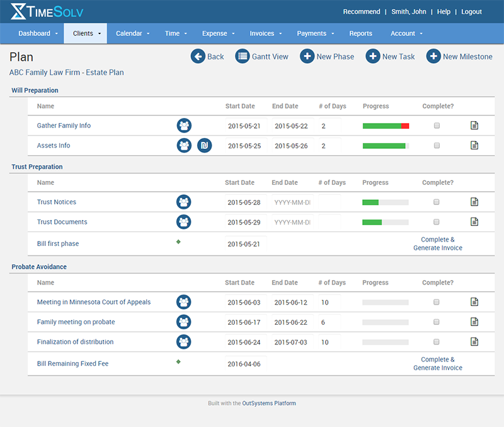This screenshot has height=427, width=504.
Task: Mark Trust Documents complete
Action: click(436, 222)
